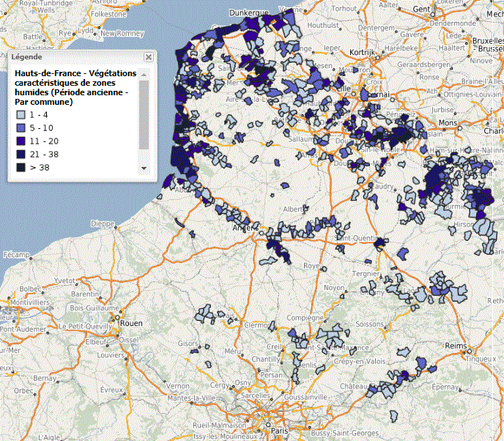Click the legend scrollbar down arrow
The height and width of the screenshot is (441, 504).
[x=144, y=168]
